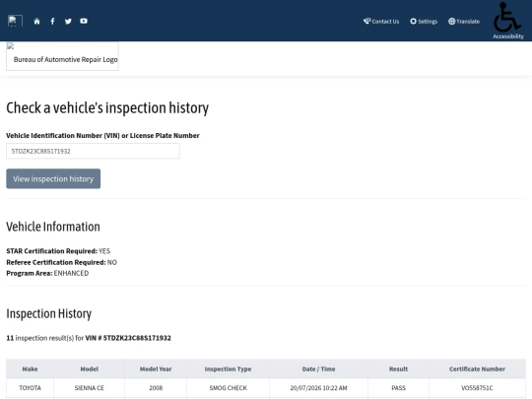Image resolution: width=532 pixels, height=399 pixels.
Task: Click the 20/07/2026 10:22 AM cell
Action: coord(318,388)
